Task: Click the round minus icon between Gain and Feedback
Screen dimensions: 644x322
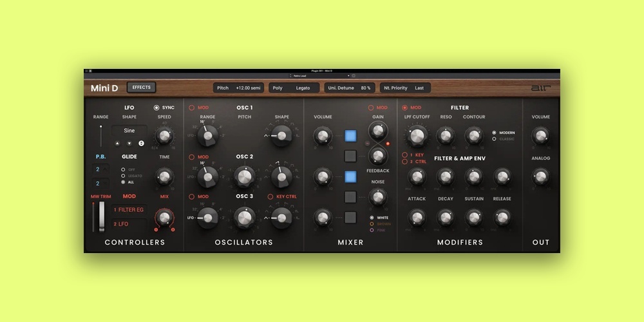Action: (x=367, y=144)
